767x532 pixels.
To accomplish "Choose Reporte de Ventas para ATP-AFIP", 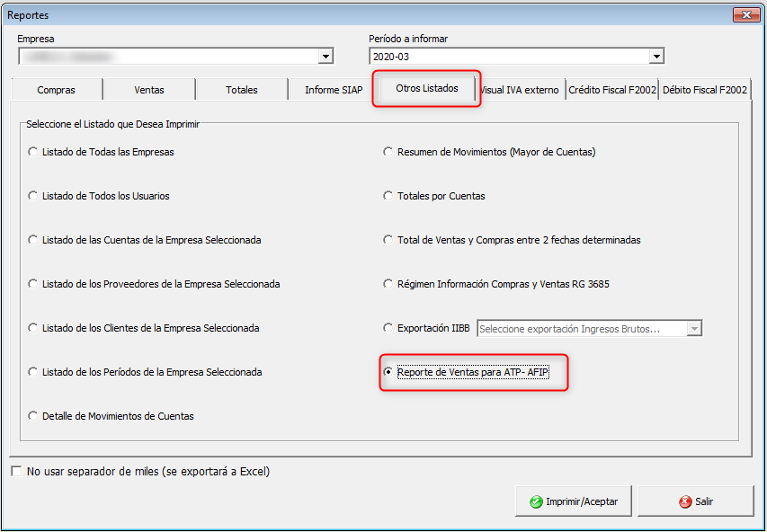I will pos(388,372).
